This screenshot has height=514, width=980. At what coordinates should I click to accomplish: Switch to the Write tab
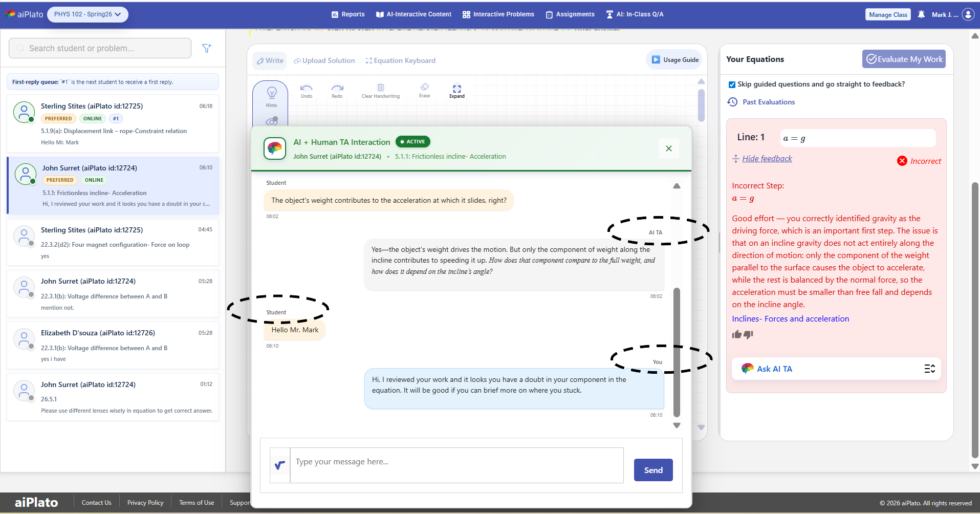click(x=270, y=60)
